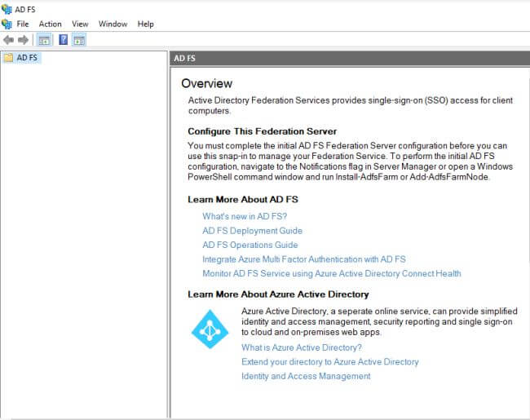The width and height of the screenshot is (530, 420).
Task: Click Learn More About Azure Active Directory heading
Action: point(278,294)
